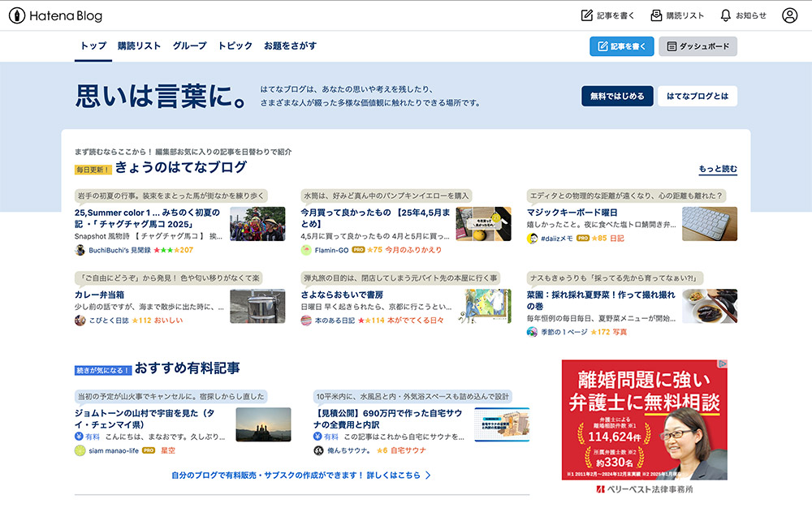Open the ジョムトーンの山村で宇宙を見た article
Viewport: 812px width, 508px height.
(145, 419)
